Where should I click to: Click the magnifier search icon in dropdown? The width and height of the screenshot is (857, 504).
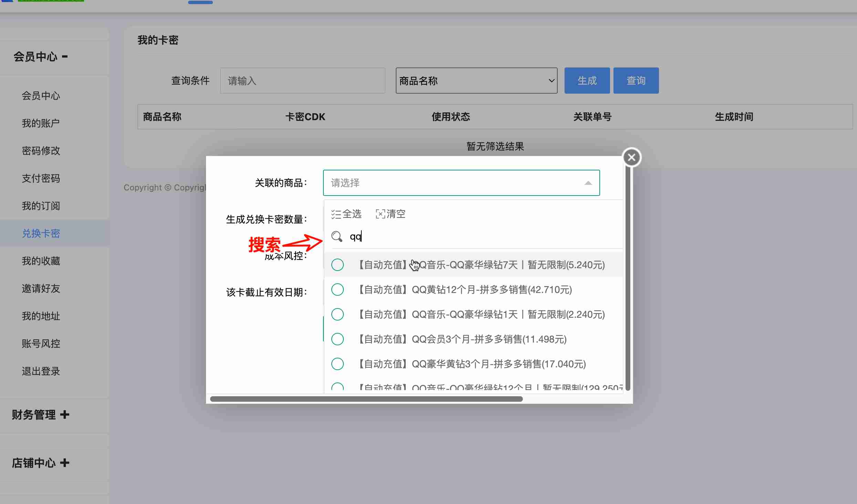[x=337, y=237]
